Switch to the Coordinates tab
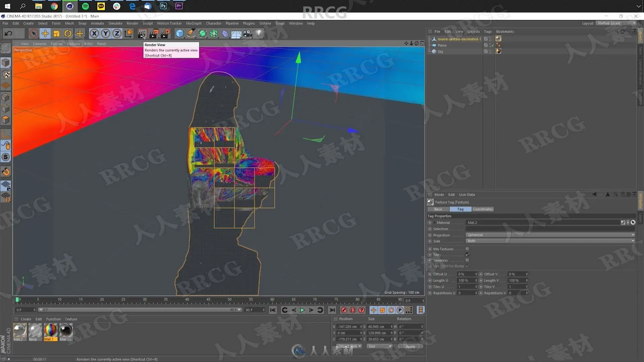This screenshot has width=644, height=362. (x=482, y=209)
